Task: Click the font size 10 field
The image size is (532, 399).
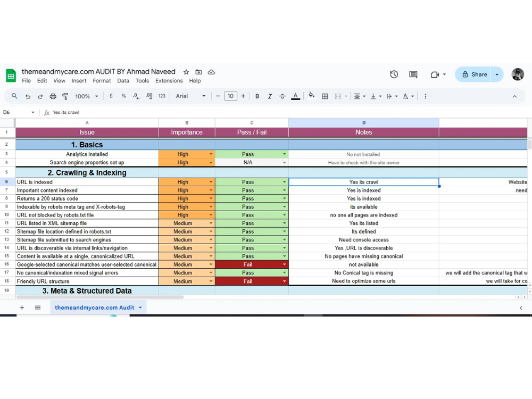Action: click(230, 96)
